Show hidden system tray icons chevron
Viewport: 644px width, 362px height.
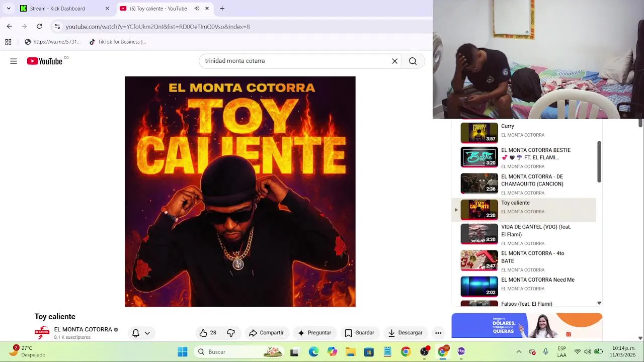click(519, 351)
